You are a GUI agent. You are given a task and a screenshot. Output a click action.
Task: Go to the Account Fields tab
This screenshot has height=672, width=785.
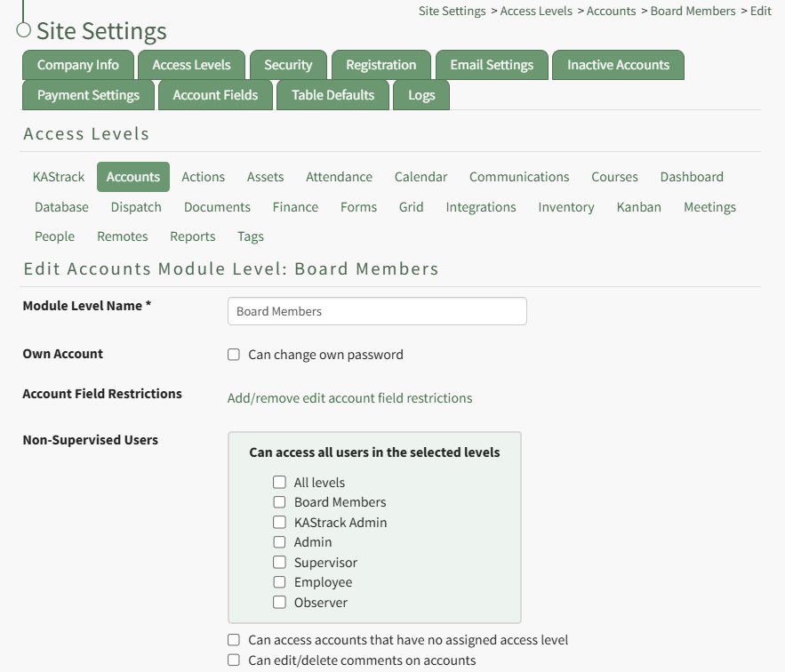point(215,95)
